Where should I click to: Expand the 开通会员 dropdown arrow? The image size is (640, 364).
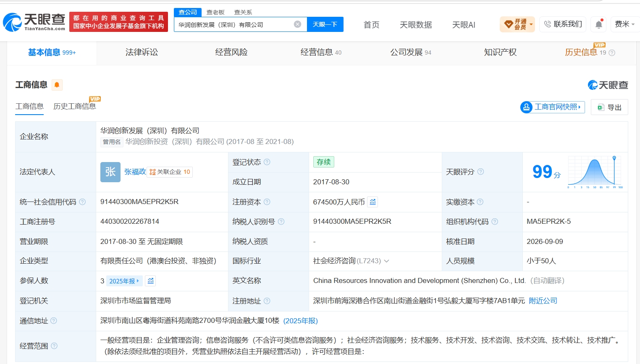531,24
